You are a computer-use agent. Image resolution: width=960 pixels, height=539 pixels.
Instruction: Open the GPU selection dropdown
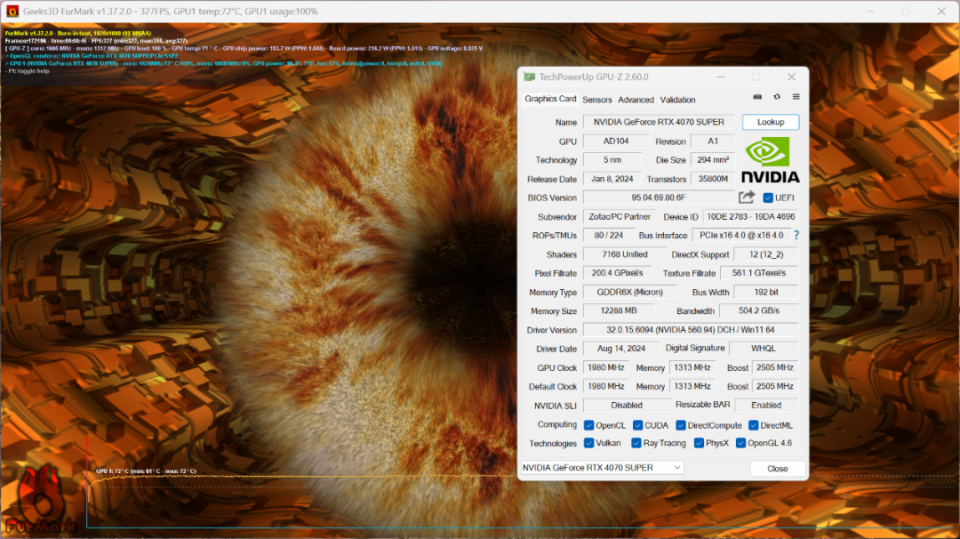coord(602,467)
